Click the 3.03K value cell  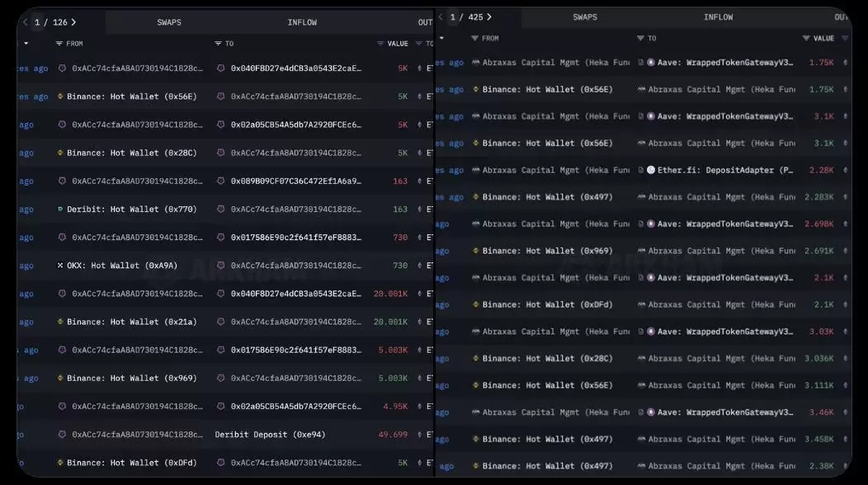[822, 332]
